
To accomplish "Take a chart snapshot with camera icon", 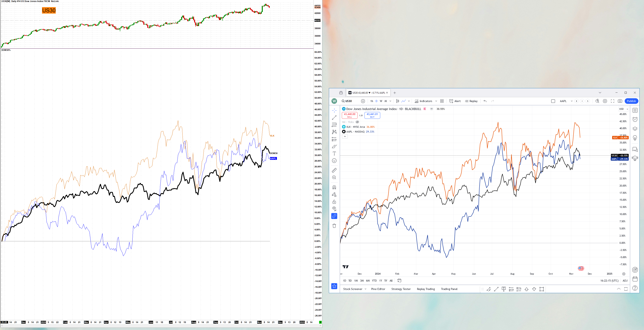I will click(620, 101).
